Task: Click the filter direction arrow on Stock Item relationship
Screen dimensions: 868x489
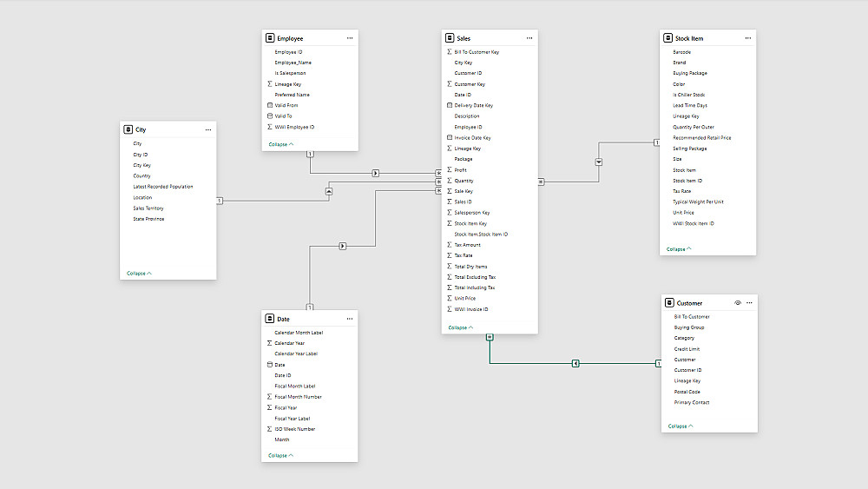Action: pos(599,162)
